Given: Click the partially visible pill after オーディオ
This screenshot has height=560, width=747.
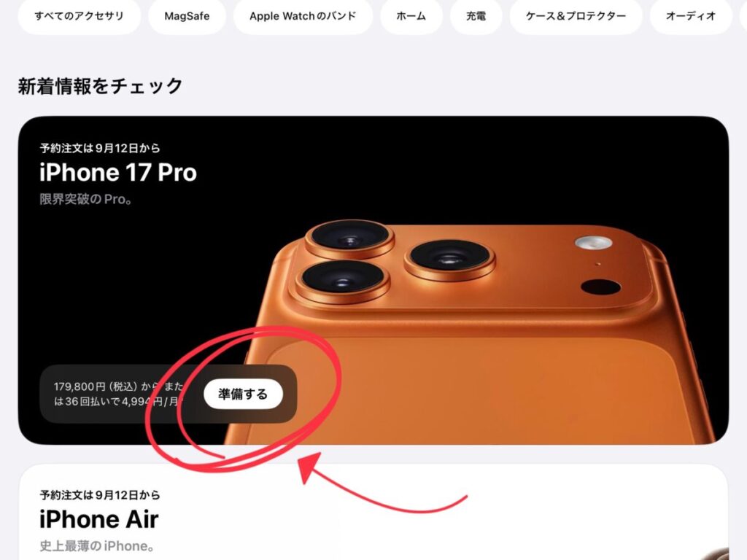Looking at the screenshot, I should click(x=743, y=16).
